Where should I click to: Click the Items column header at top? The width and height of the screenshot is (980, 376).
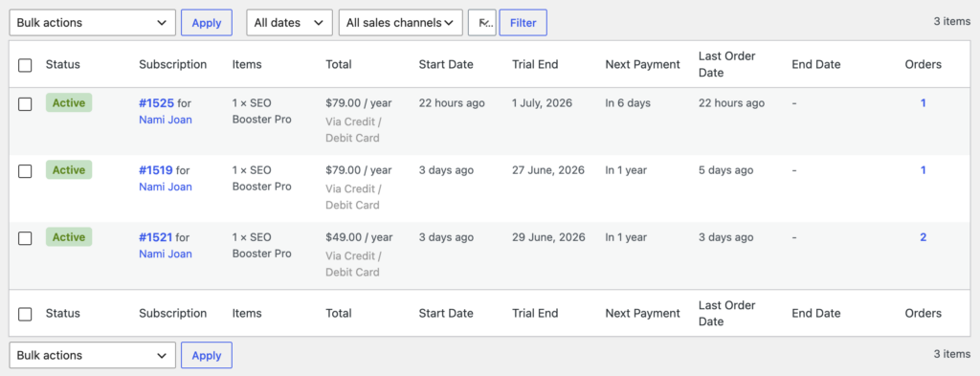247,64
